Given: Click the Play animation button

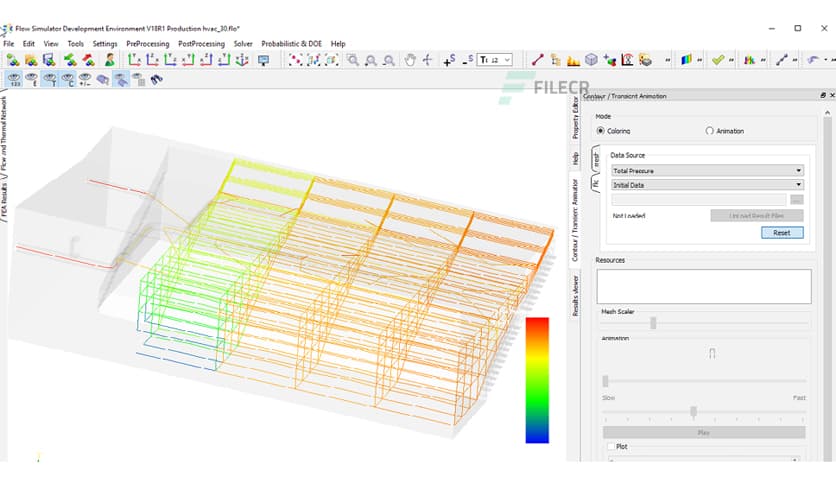Looking at the screenshot, I should click(704, 432).
